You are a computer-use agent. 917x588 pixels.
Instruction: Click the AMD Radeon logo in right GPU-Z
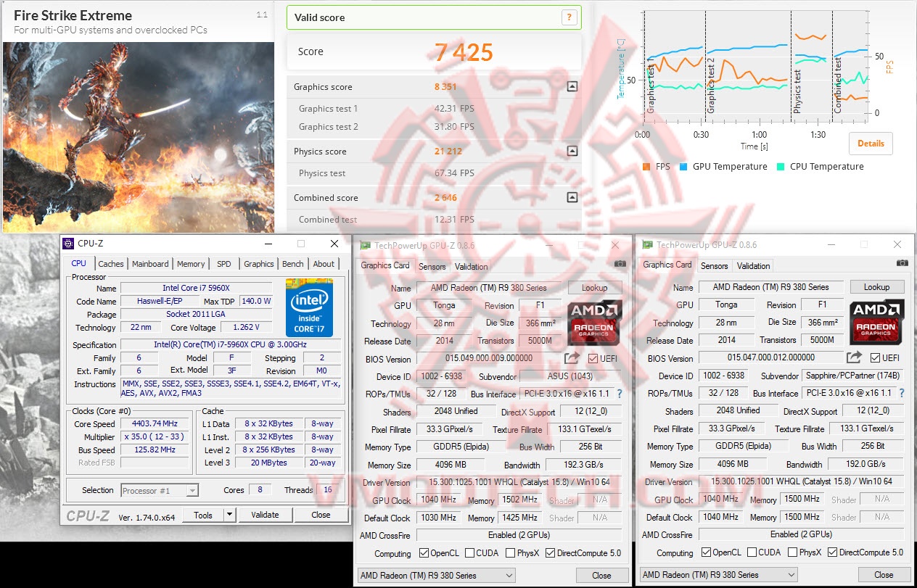[877, 322]
